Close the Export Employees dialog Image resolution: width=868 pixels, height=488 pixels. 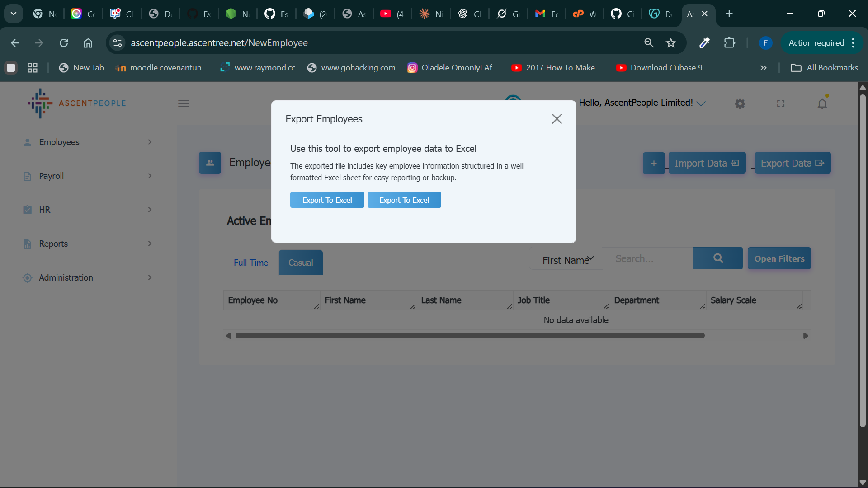point(557,119)
